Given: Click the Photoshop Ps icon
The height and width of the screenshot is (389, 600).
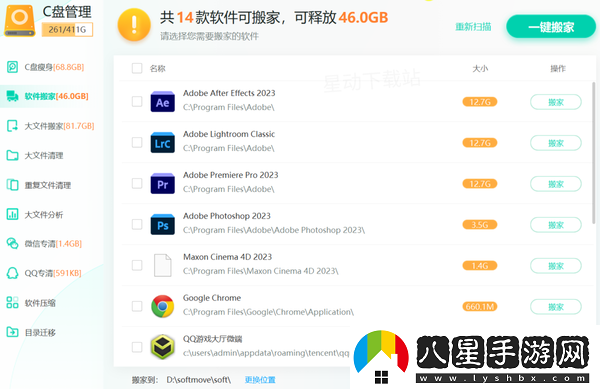Looking at the screenshot, I should click(x=163, y=225).
